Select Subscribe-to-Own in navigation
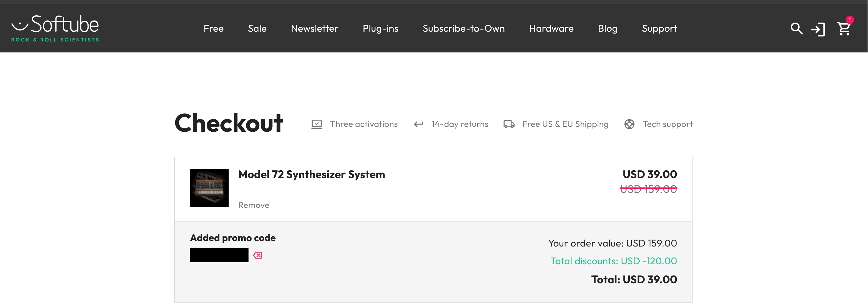 [463, 29]
